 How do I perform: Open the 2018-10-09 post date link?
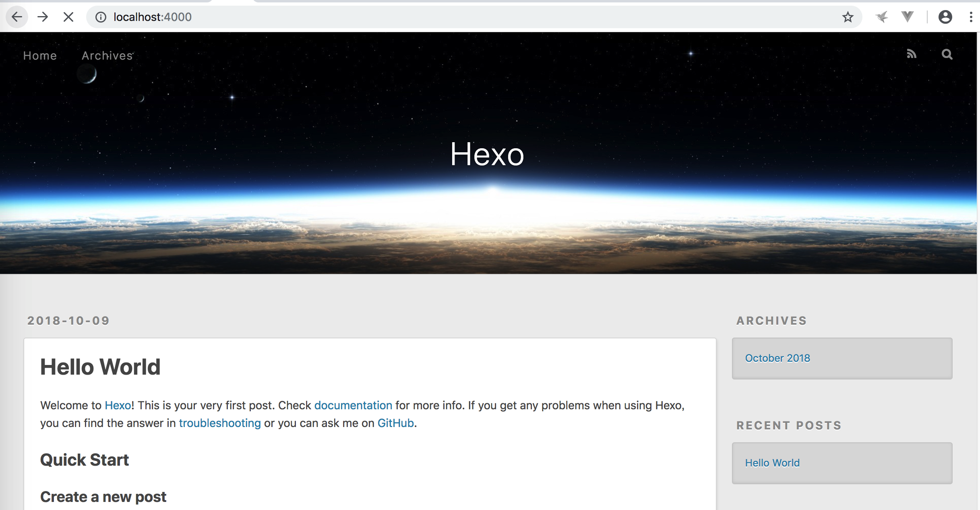tap(68, 321)
